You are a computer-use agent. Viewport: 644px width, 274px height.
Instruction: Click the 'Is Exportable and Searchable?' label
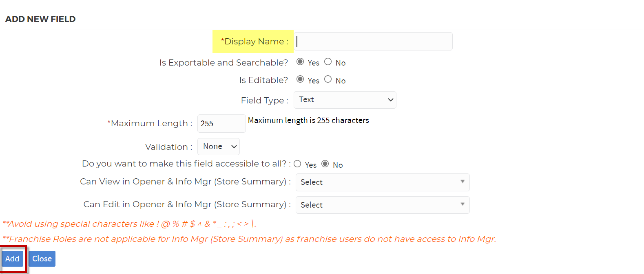(x=224, y=63)
